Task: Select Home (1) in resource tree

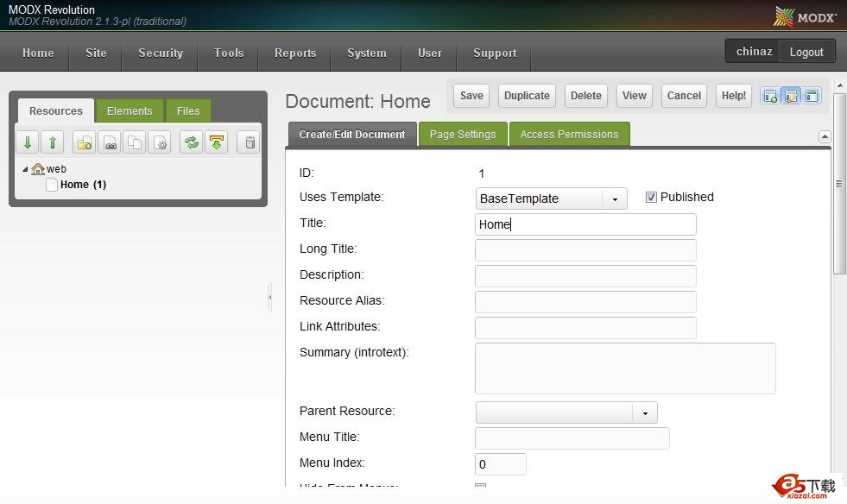Action: pos(83,185)
